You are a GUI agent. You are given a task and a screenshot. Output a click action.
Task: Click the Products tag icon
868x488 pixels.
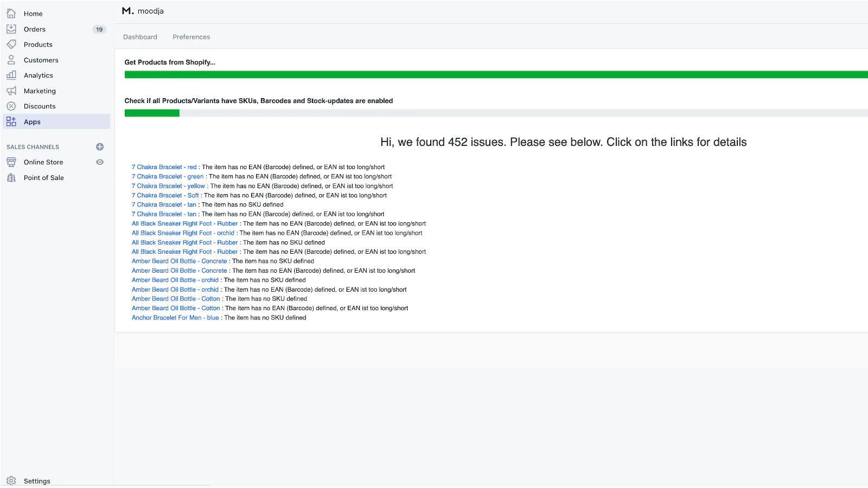point(11,44)
